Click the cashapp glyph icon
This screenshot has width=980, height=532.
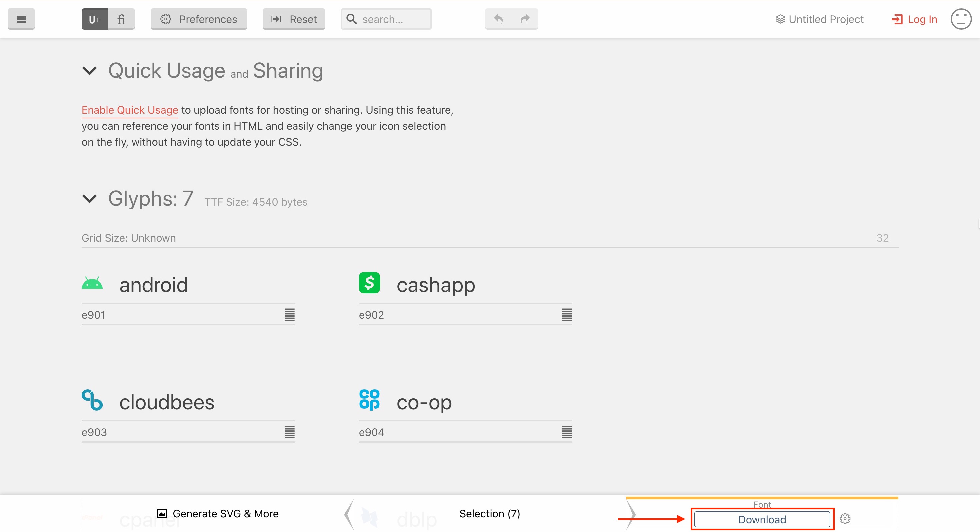pos(369,283)
